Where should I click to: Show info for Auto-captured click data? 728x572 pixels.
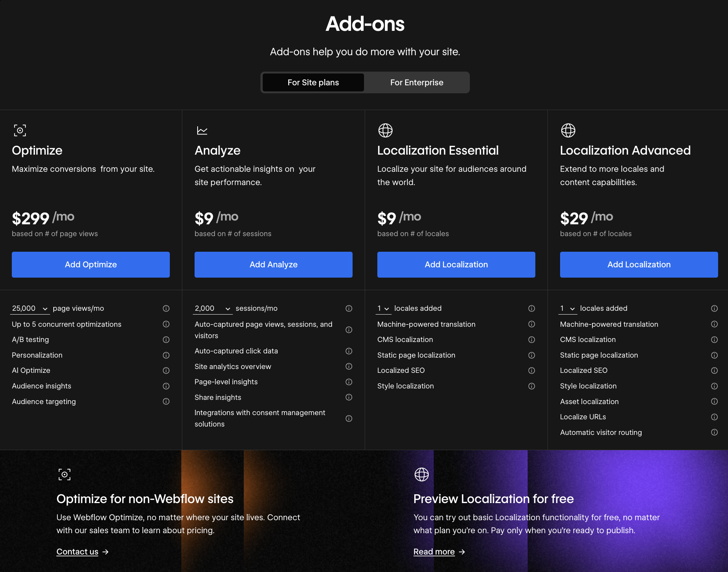click(x=349, y=351)
